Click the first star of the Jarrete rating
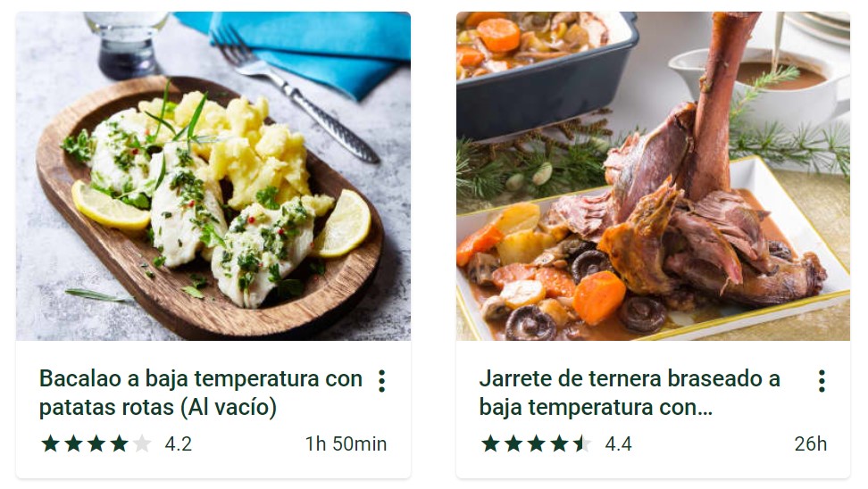 (490, 443)
